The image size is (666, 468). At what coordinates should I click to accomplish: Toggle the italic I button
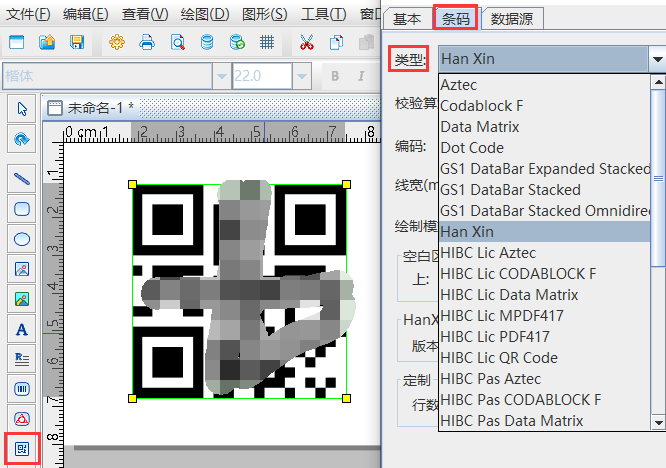pyautogui.click(x=361, y=76)
